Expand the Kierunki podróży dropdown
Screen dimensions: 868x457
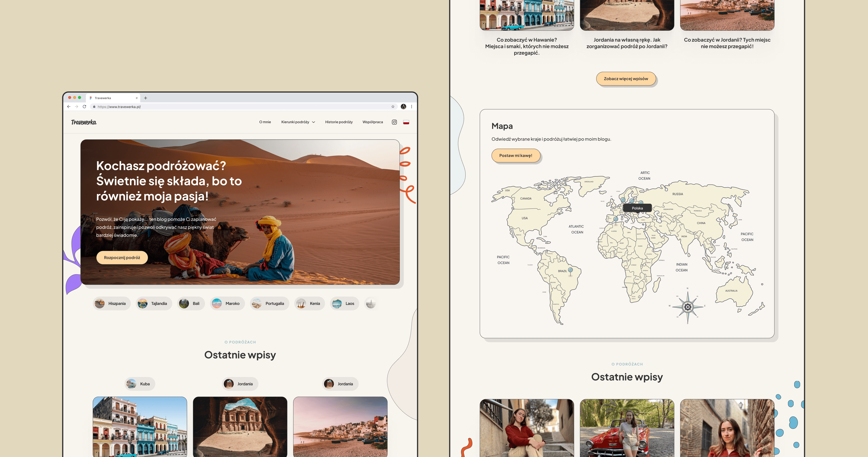click(x=298, y=122)
